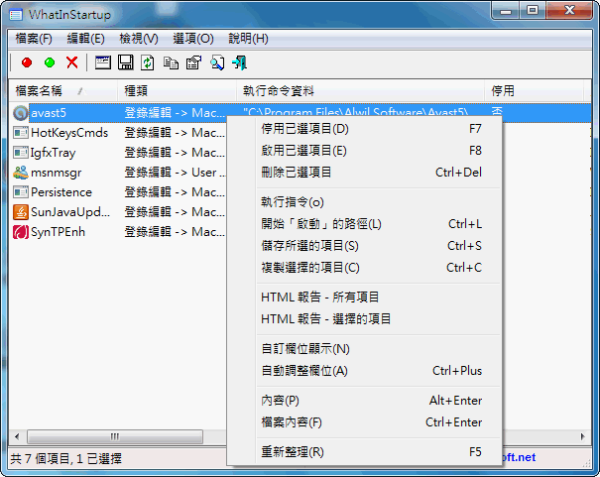Sort by 停用 column header
Image resolution: width=600 pixels, height=477 pixels.
534,91
